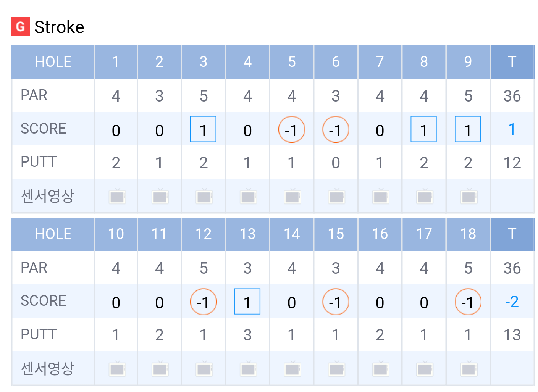Image resolution: width=538 pixels, height=392 pixels.
Task: Click the red G Stroke icon
Action: [20, 27]
